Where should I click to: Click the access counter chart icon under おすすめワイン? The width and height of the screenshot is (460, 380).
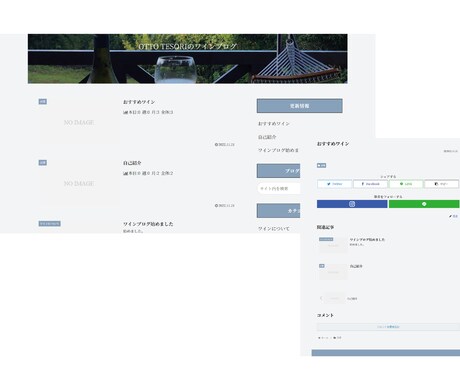(x=125, y=112)
